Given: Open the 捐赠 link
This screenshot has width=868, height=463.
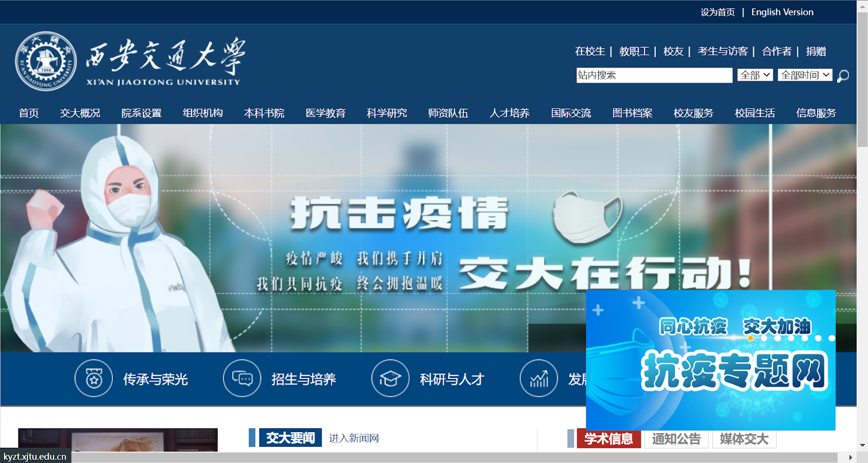Looking at the screenshot, I should click(x=816, y=51).
